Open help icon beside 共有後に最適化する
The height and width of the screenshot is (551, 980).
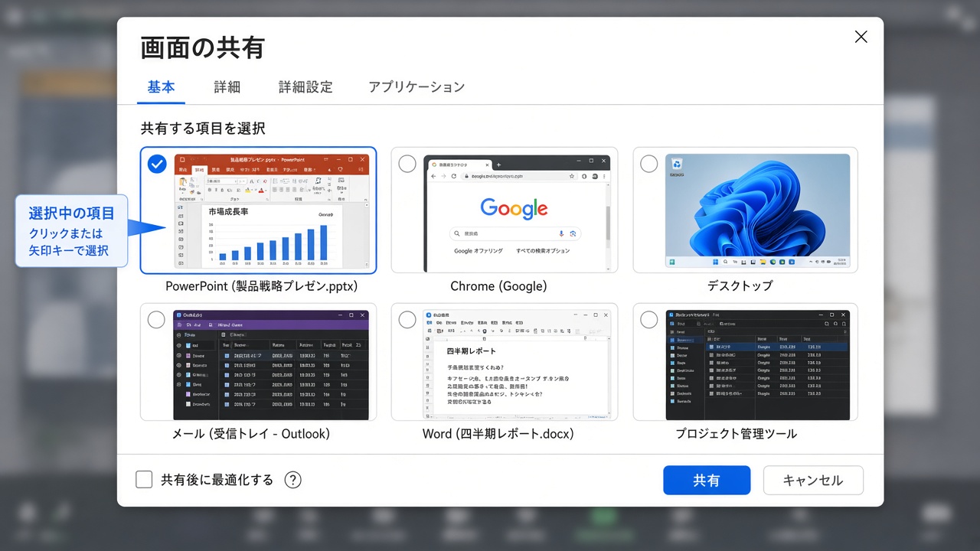(293, 480)
